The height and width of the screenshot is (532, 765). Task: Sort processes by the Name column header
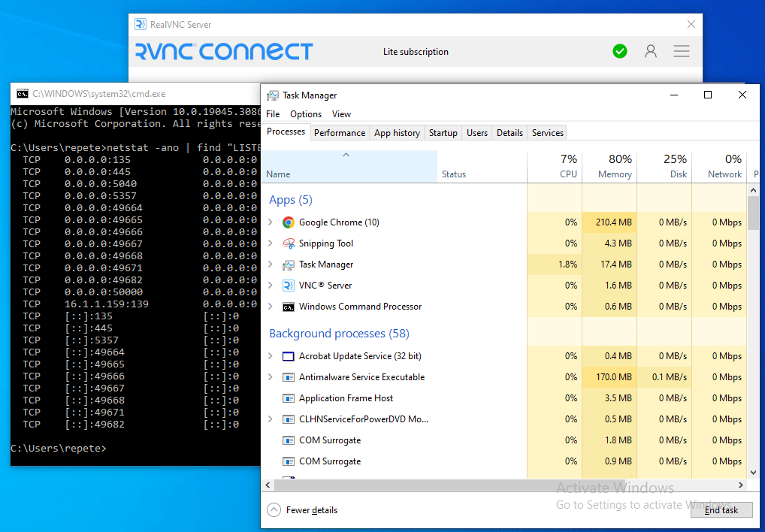click(x=278, y=174)
